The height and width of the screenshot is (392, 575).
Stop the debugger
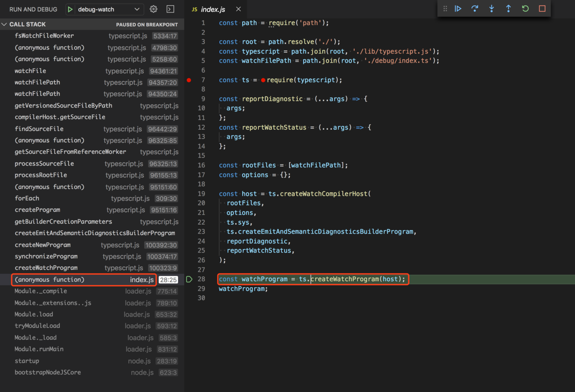tap(542, 8)
